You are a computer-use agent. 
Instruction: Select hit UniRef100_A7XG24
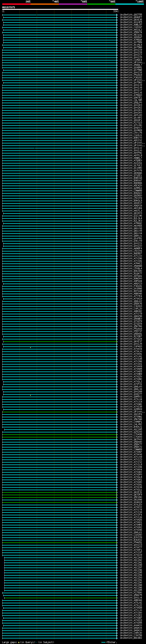[131, 339]
